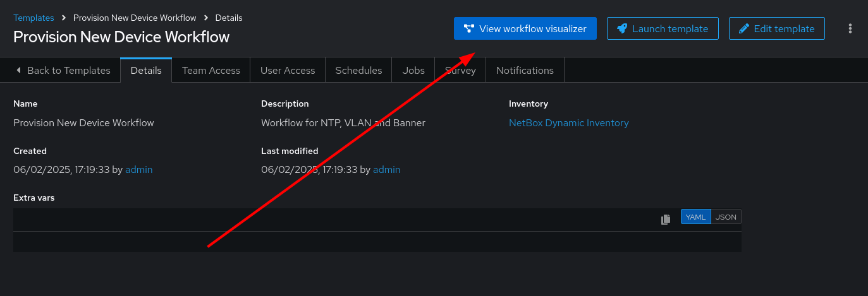This screenshot has width=868, height=296.
Task: Open the Team Access tab
Action: [x=211, y=70]
